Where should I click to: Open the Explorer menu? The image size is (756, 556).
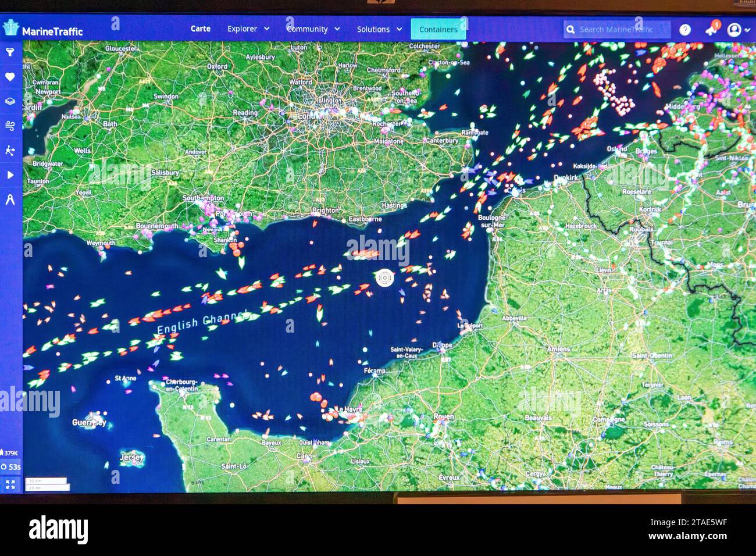click(x=242, y=28)
